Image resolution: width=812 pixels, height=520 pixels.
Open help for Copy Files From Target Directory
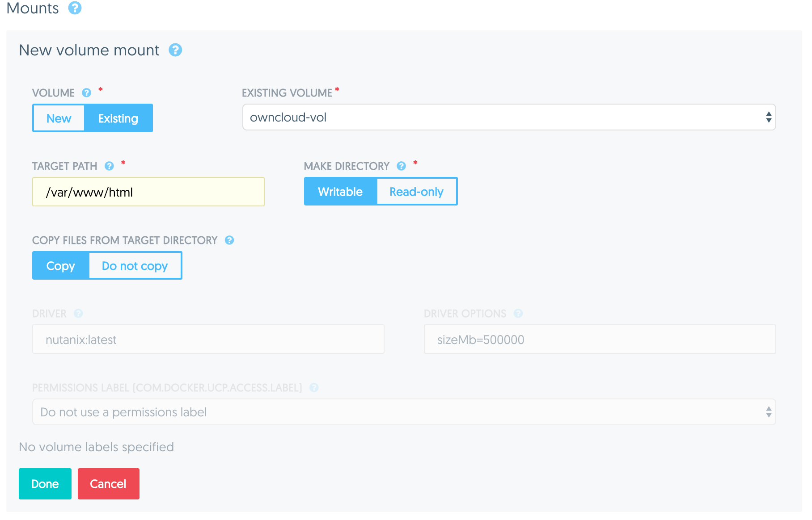coord(229,240)
